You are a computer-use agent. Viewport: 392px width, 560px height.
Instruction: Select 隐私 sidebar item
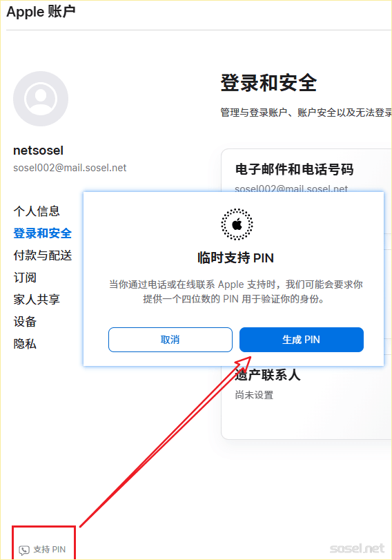(x=25, y=344)
